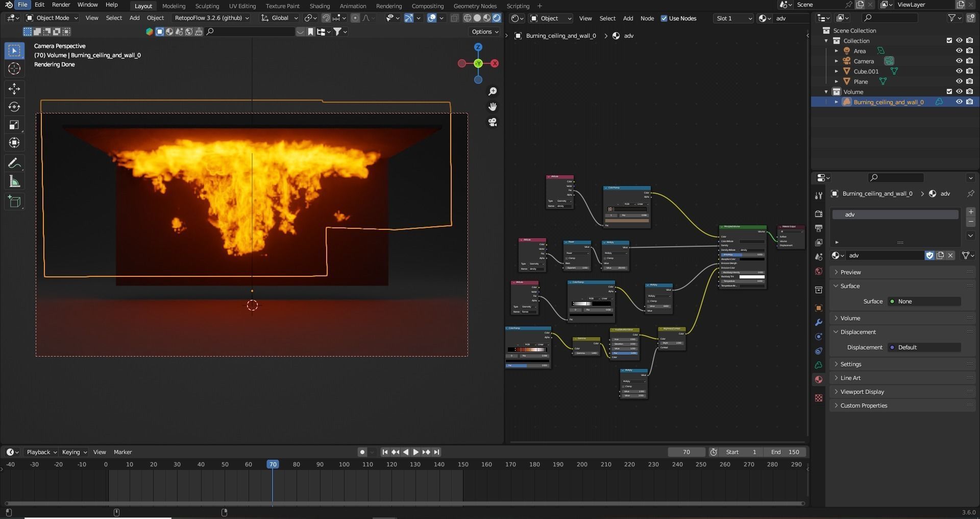Viewport: 980px width, 519px height.
Task: Open the Modifier properties wrench tab
Action: [819, 322]
